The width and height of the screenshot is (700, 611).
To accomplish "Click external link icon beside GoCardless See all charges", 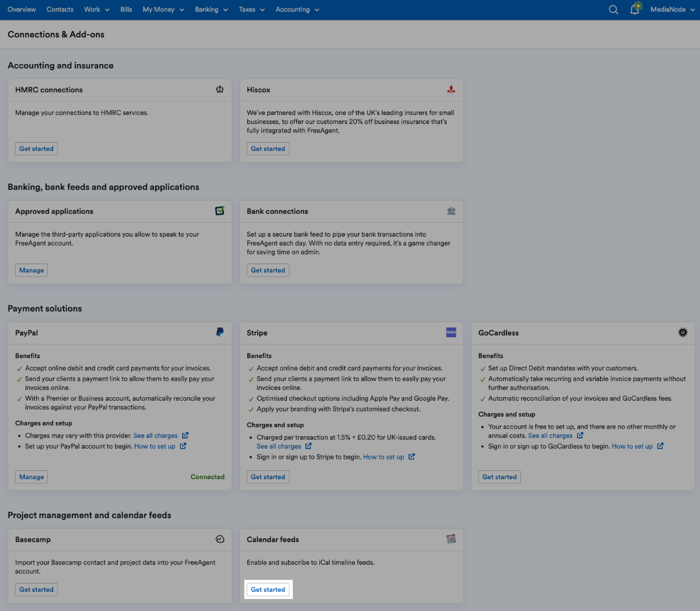I will point(580,435).
